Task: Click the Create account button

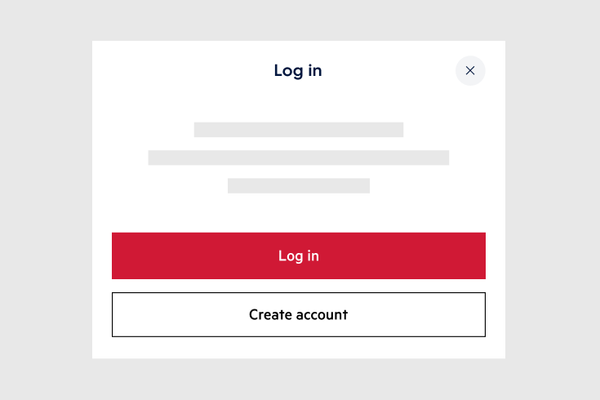Action: tap(298, 314)
